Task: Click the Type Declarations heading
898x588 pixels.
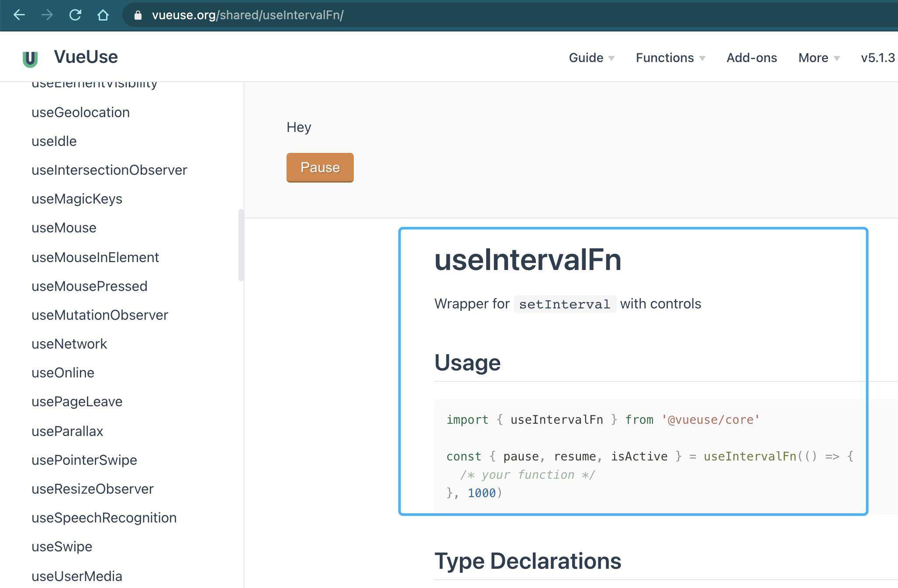Action: [x=528, y=561]
